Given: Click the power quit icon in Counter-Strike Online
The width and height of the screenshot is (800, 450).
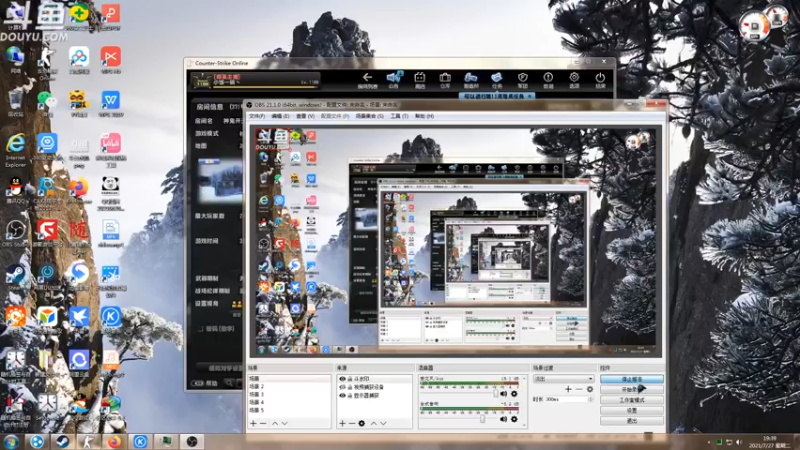Looking at the screenshot, I should [x=600, y=78].
